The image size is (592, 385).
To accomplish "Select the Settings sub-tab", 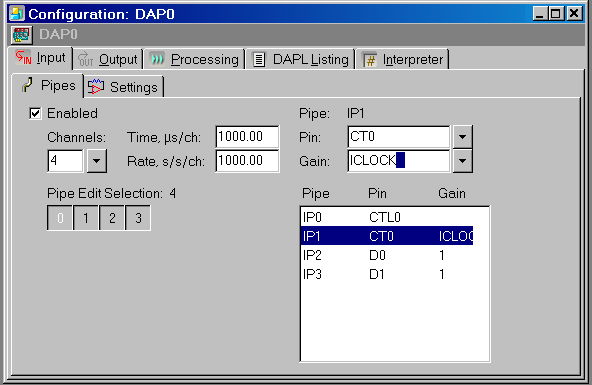I will pos(124,87).
